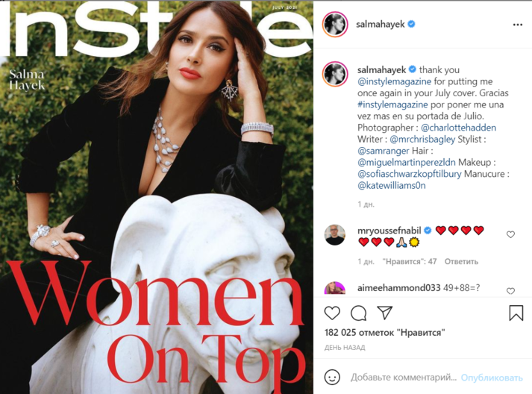Viewport: 532px width, 394px height.
Task: Open the emoji picker smiley icon
Action: click(x=332, y=377)
